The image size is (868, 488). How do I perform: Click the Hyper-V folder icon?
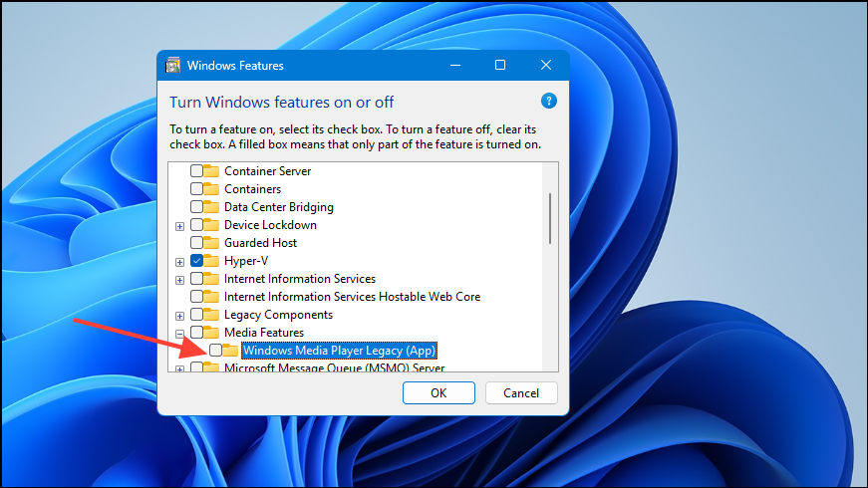click(x=211, y=261)
